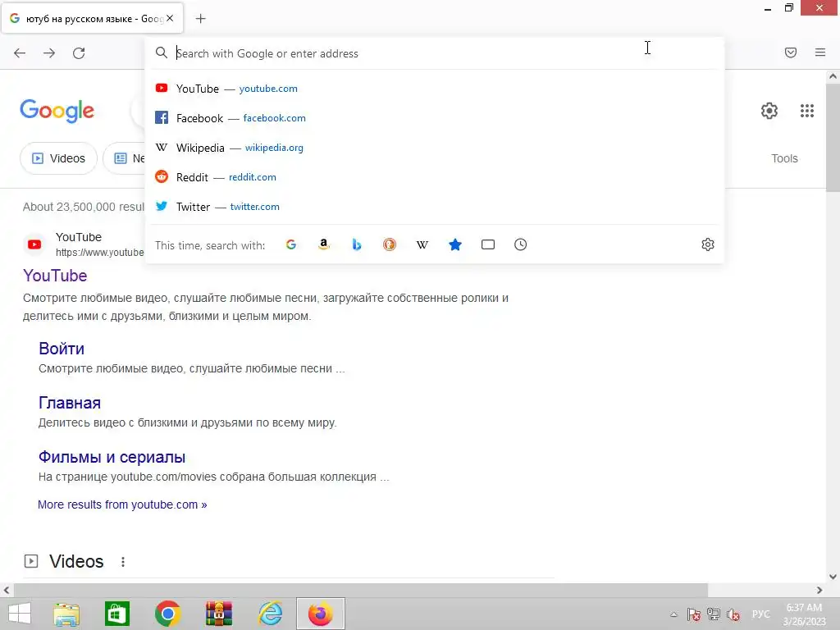Open the Store app from taskbar
This screenshot has width=840, height=630.
pyautogui.click(x=116, y=614)
